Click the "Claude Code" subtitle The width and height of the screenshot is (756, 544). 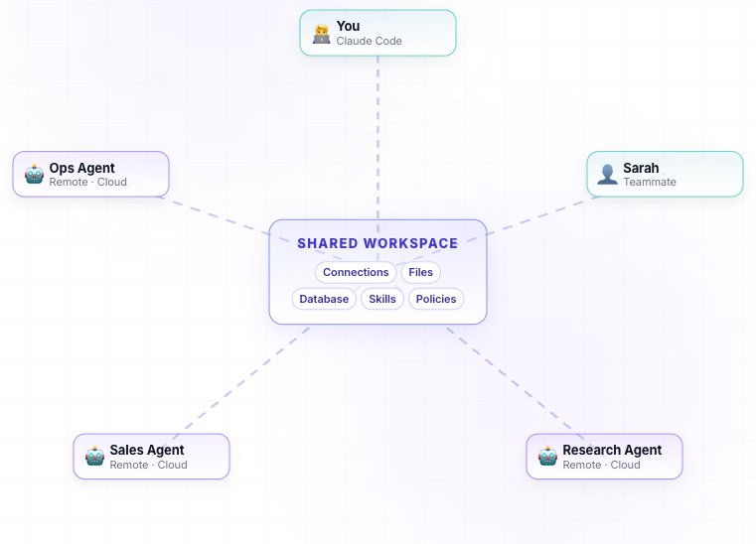pyautogui.click(x=369, y=41)
